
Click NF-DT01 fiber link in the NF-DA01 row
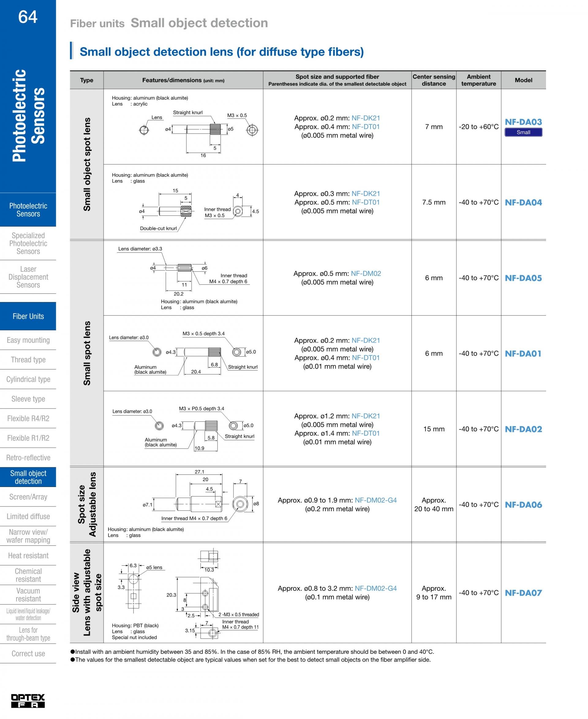click(366, 358)
